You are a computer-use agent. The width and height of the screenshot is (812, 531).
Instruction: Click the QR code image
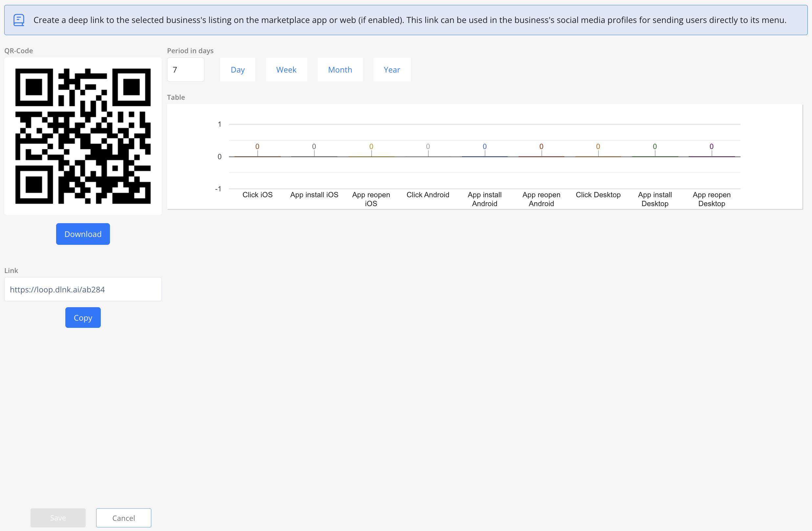coord(83,136)
